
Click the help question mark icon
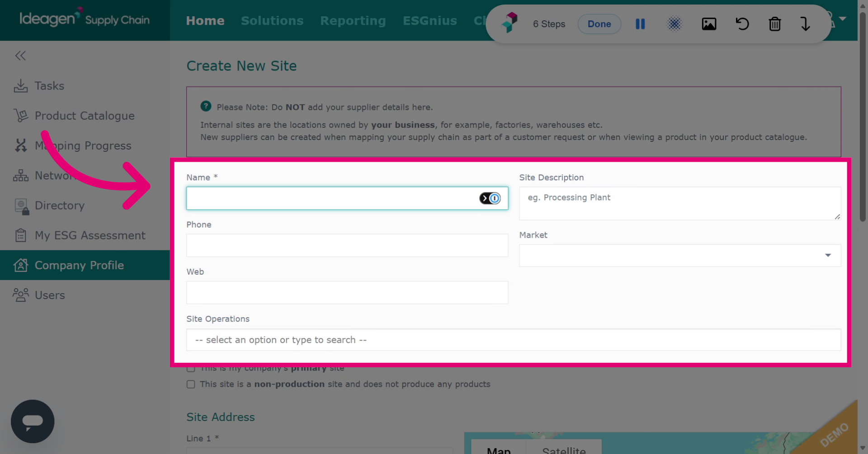click(x=206, y=106)
